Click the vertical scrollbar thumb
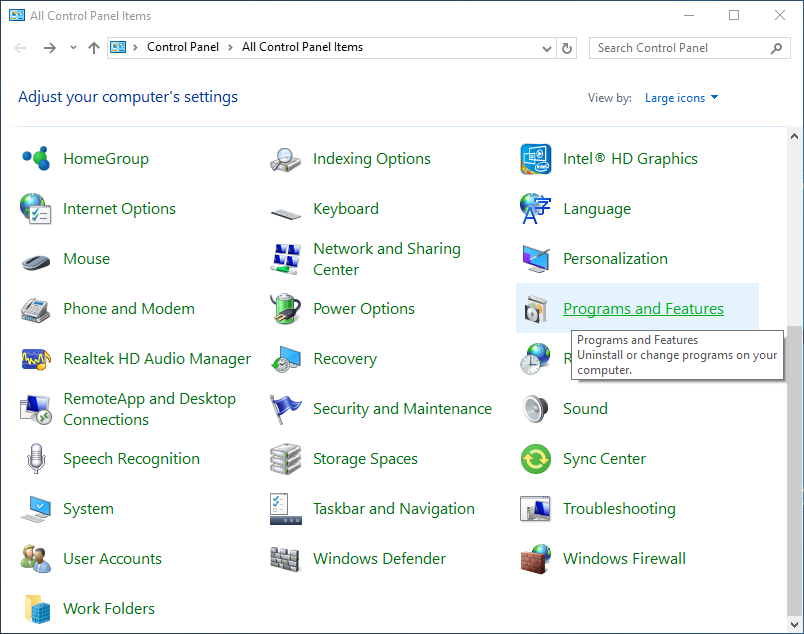This screenshot has height=634, width=804. pos(794,470)
